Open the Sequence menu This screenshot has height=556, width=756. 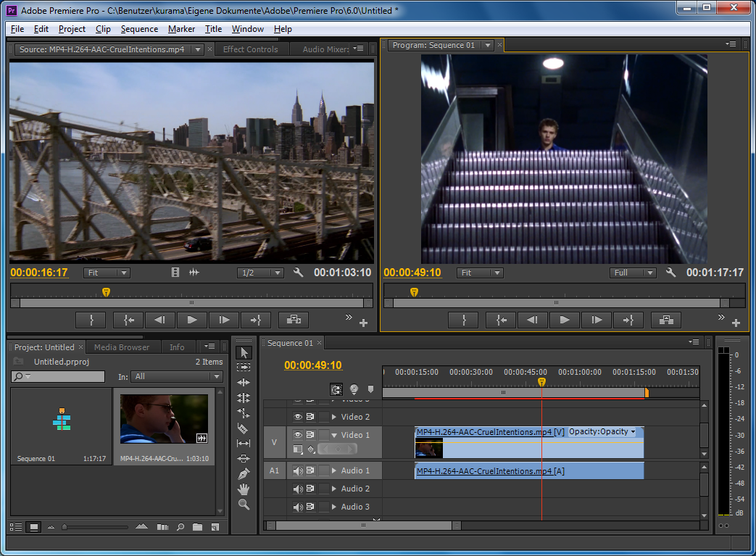tap(139, 29)
